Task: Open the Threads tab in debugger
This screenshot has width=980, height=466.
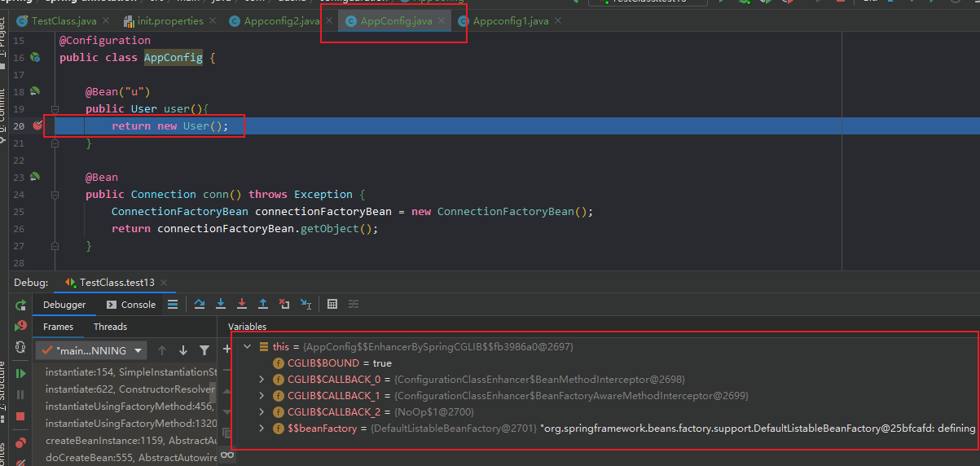Action: [110, 327]
